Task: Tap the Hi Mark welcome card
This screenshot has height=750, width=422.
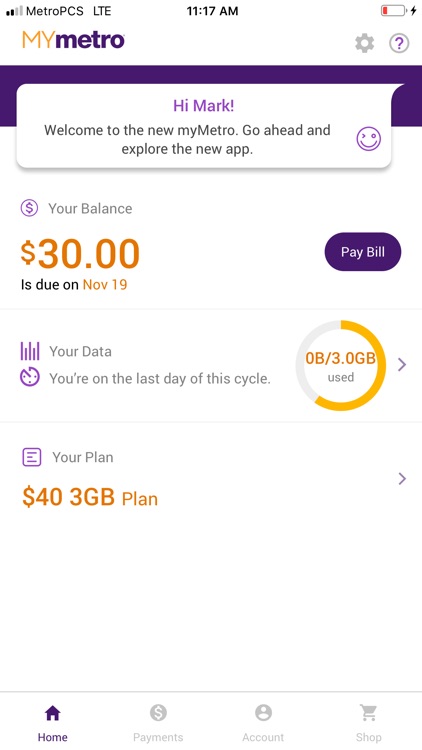Action: (204, 126)
